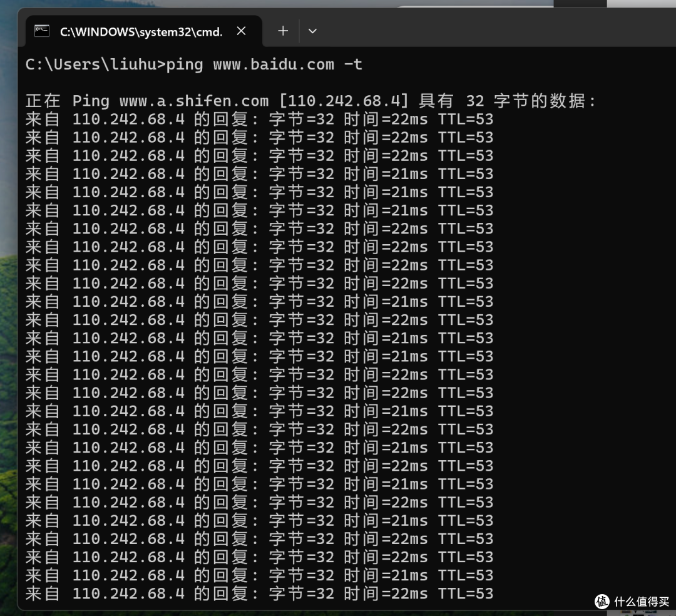Open a new terminal tab with plus

pos(283,31)
